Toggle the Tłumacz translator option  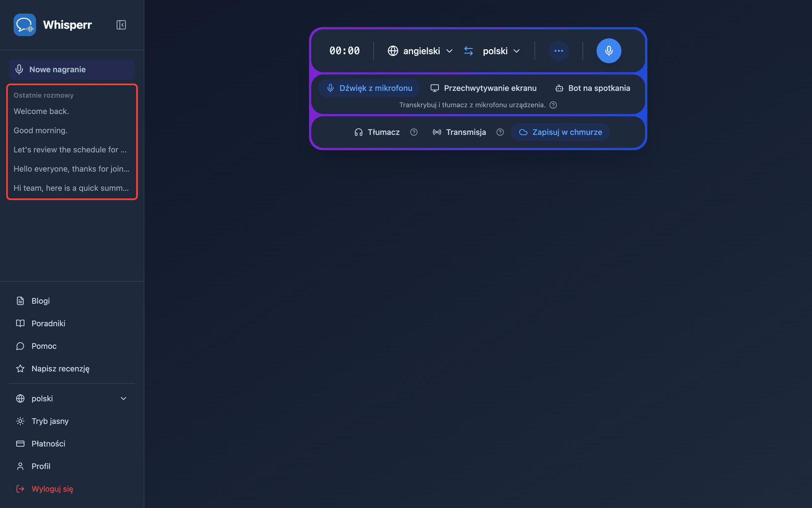[377, 132]
